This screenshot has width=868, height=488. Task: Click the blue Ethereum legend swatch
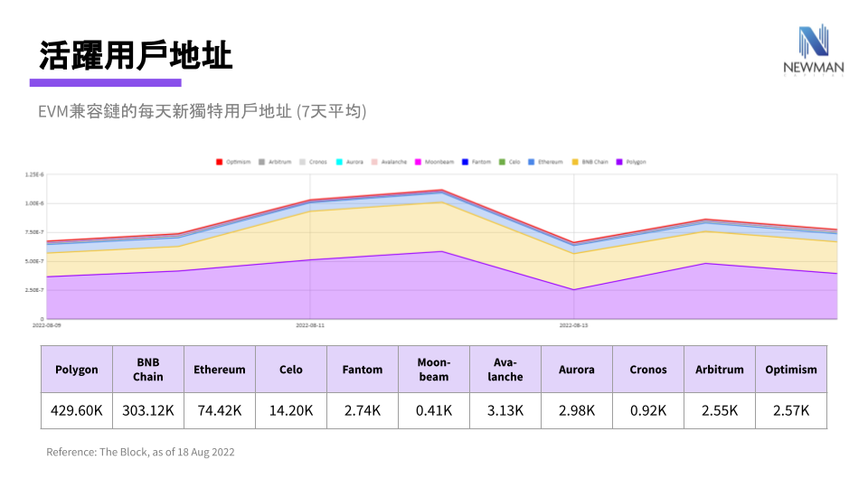pos(532,162)
